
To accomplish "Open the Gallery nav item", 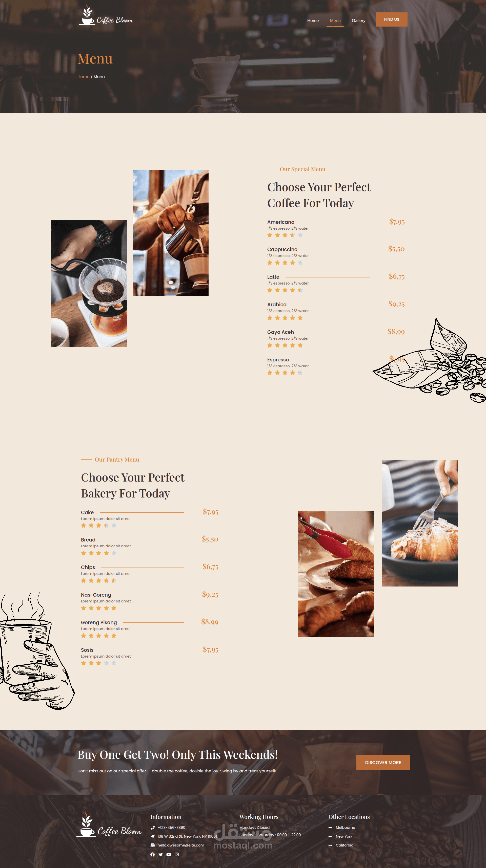I will (358, 20).
